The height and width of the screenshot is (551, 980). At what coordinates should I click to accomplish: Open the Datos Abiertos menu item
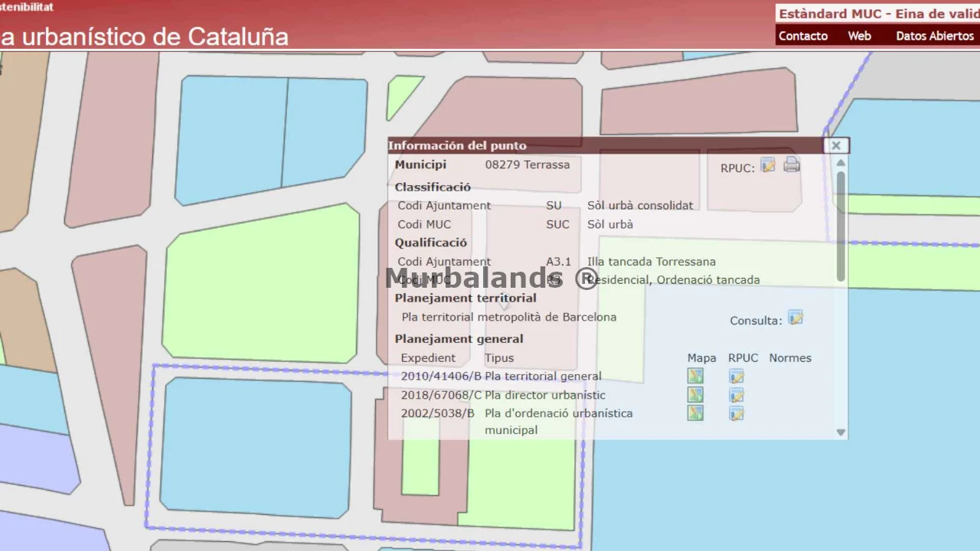(935, 36)
